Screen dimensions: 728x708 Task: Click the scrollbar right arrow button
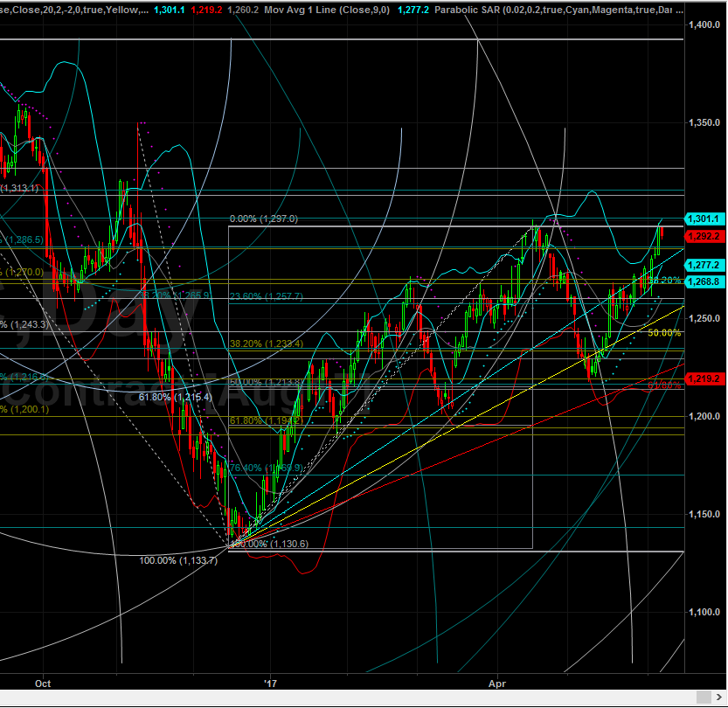[719, 697]
